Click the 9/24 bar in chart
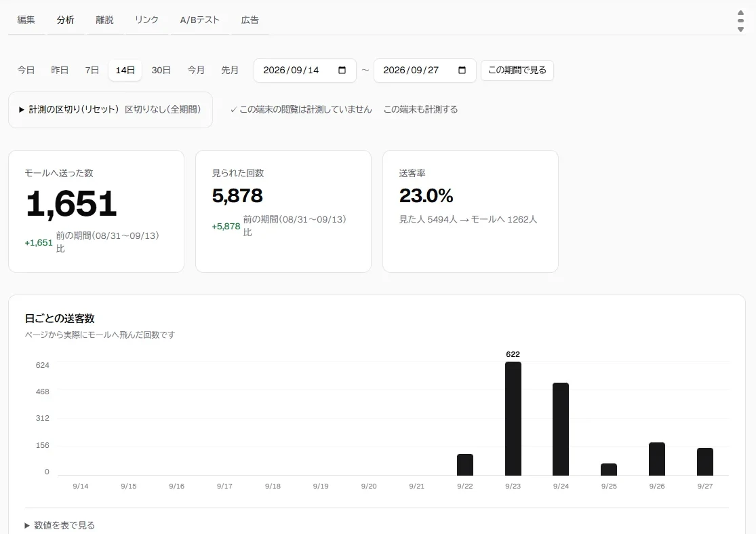This screenshot has height=534, width=756. [561, 429]
